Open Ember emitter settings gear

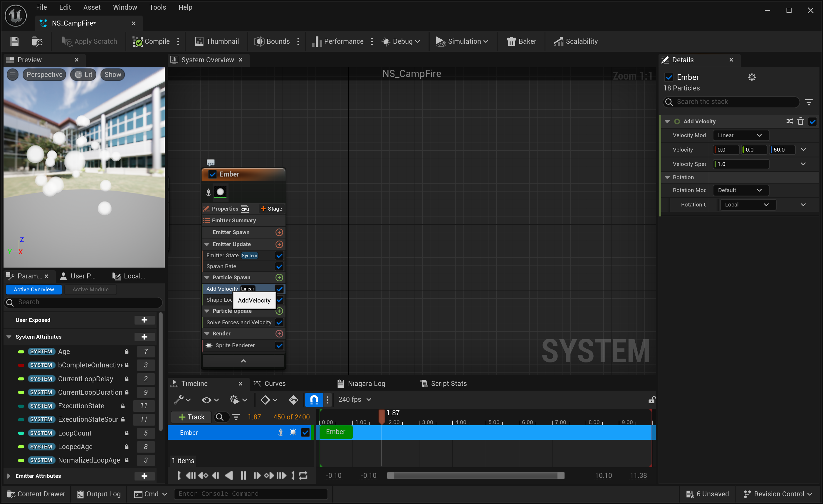coord(752,77)
